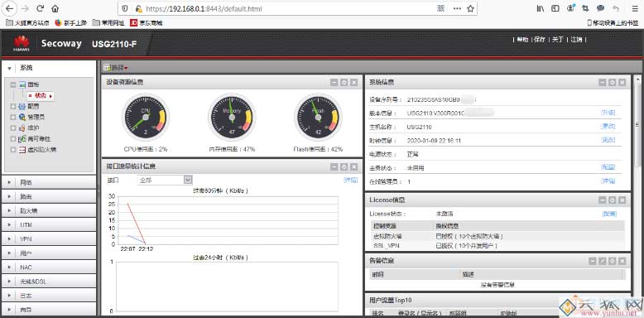Viewport: 644px width, 318px height.
Task: Refresh the 接口流量统计信息 panel with its round icon
Action: pos(344,166)
